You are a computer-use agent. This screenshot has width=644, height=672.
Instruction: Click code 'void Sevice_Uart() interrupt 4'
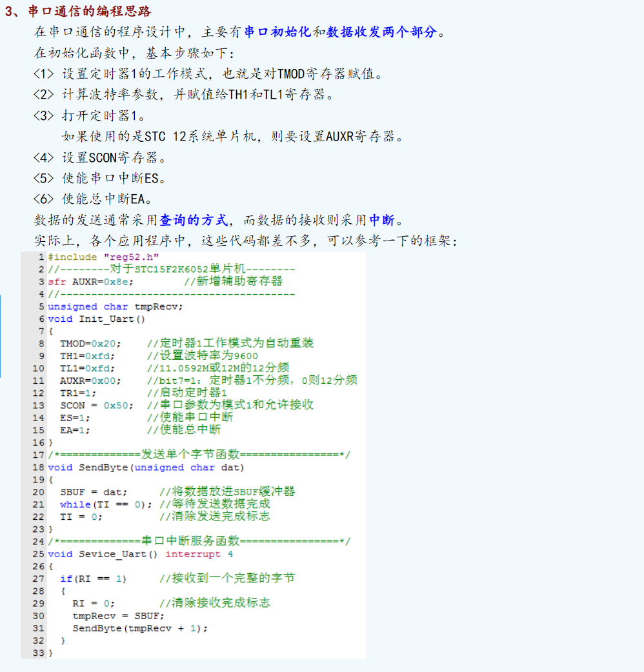click(141, 554)
